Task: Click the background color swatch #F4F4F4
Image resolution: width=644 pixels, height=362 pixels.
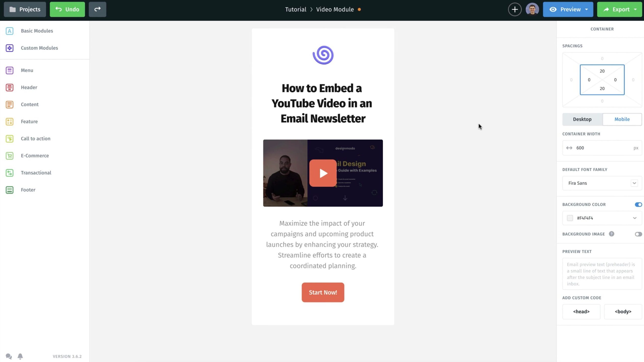Action: pyautogui.click(x=570, y=218)
